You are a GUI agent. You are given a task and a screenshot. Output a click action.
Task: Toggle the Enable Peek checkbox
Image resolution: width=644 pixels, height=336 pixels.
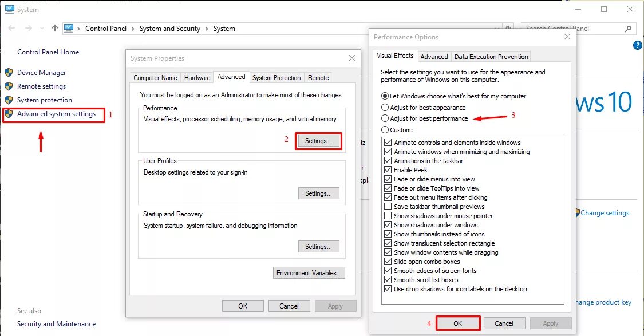[x=388, y=170]
